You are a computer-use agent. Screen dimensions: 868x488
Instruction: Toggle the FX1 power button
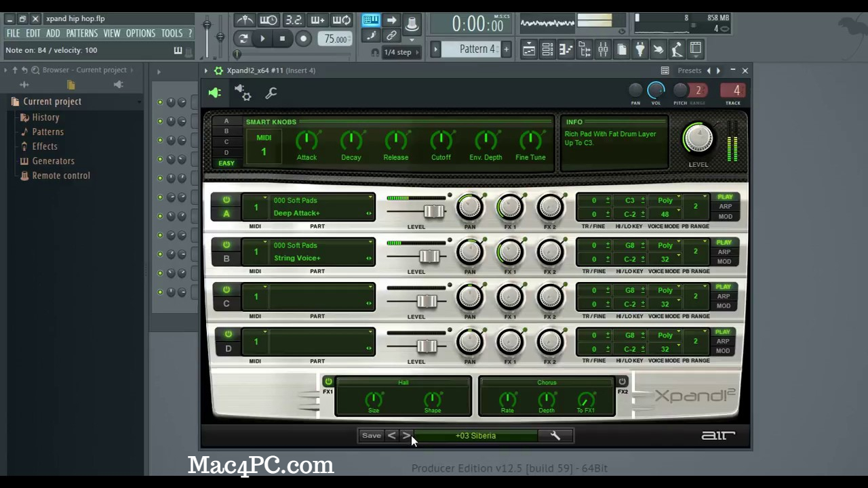(328, 382)
